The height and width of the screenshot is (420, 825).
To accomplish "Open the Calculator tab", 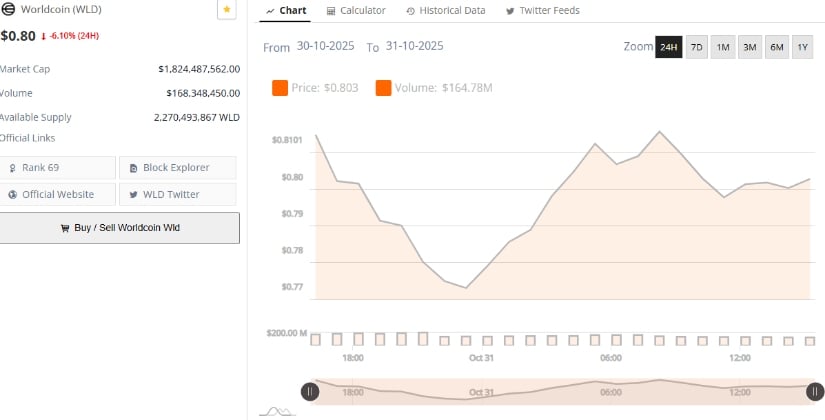I will click(x=356, y=11).
